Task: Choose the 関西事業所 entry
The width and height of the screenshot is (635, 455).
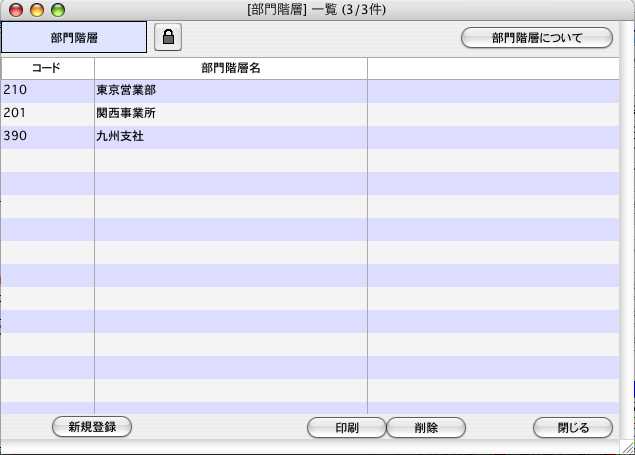Action: point(126,113)
